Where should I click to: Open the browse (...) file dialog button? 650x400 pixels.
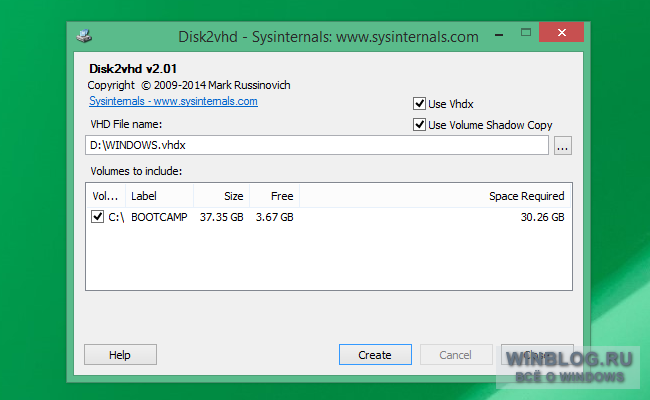pyautogui.click(x=563, y=145)
